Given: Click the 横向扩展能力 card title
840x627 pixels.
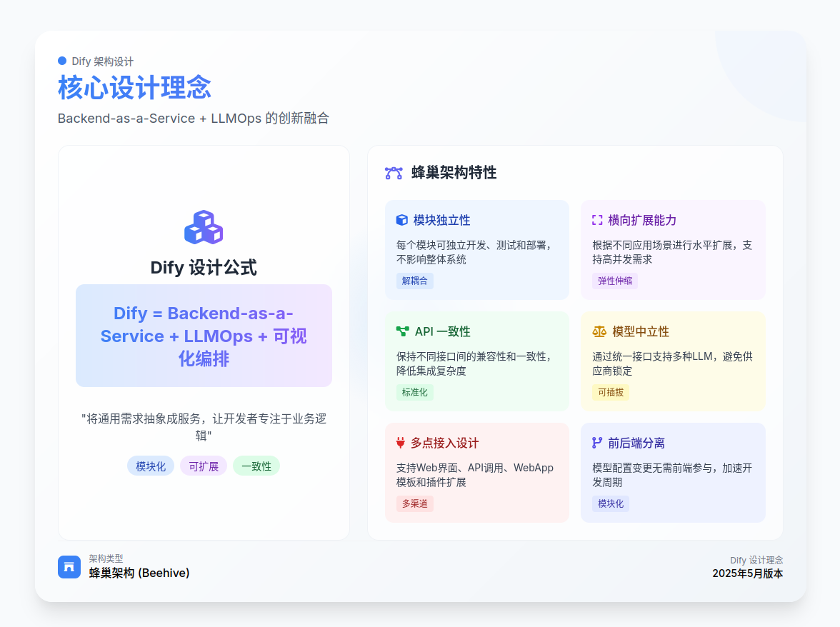Looking at the screenshot, I should point(642,220).
